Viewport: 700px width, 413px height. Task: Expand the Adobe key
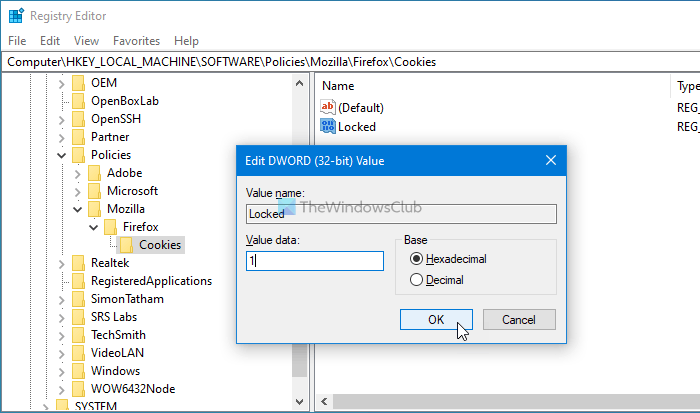pos(78,174)
